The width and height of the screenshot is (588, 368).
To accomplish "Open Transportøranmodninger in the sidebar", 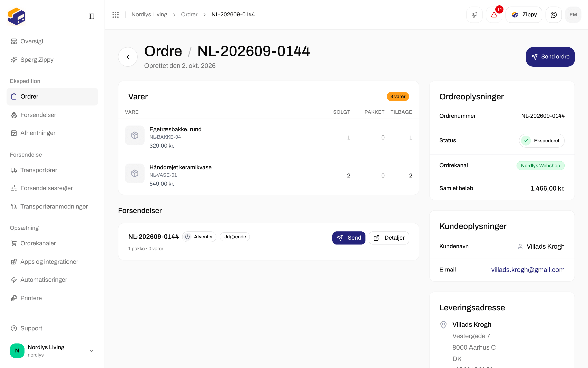I will (52, 206).
